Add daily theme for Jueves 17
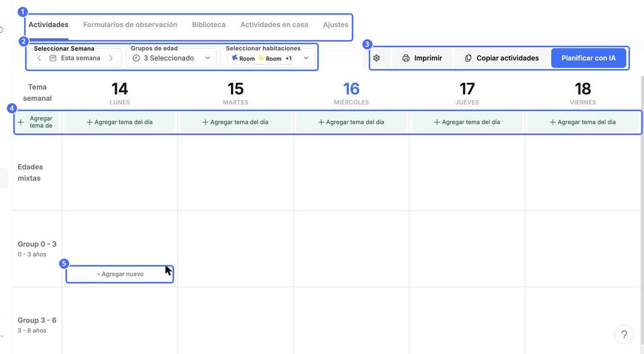This screenshot has height=354, width=644. [467, 122]
